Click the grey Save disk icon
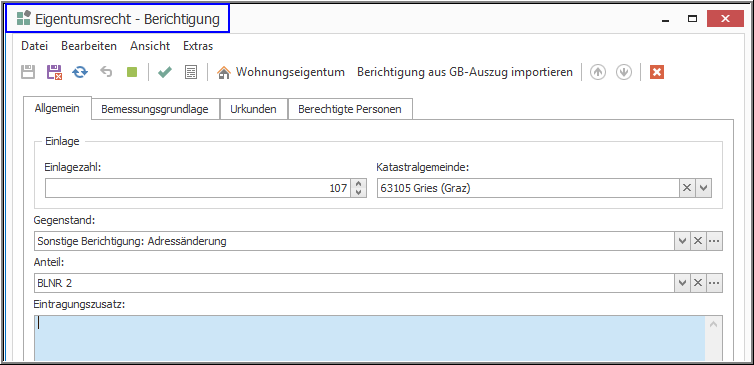The image size is (754, 365). [x=28, y=72]
